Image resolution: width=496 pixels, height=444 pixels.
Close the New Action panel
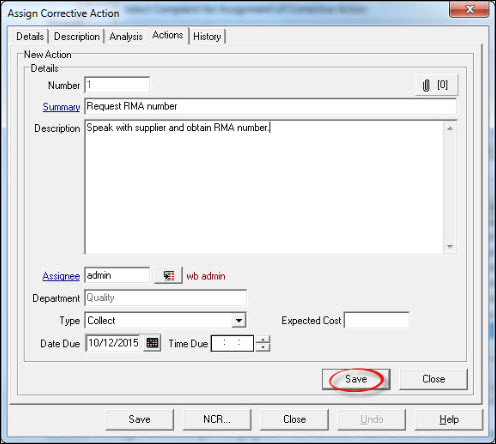coord(433,379)
